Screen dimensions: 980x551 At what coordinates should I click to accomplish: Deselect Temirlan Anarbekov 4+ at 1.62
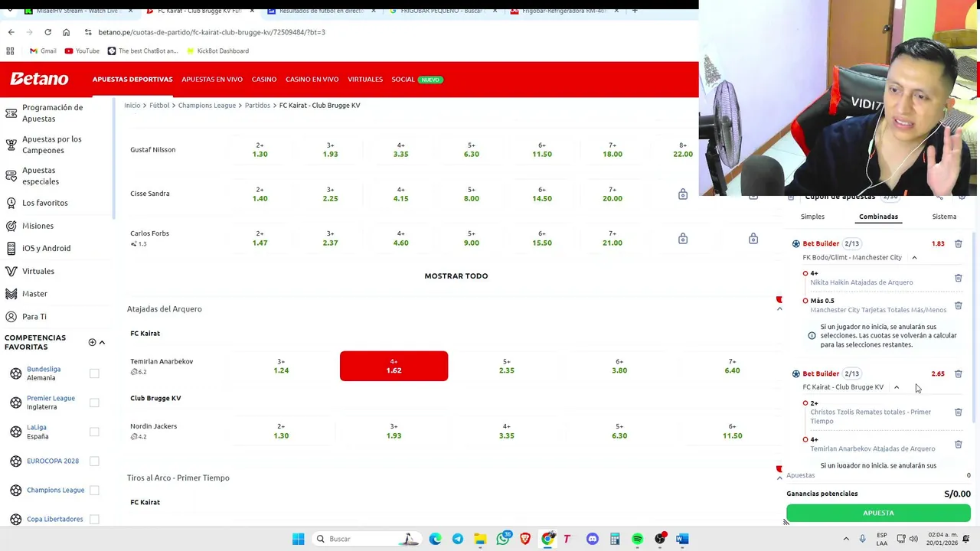(x=394, y=366)
